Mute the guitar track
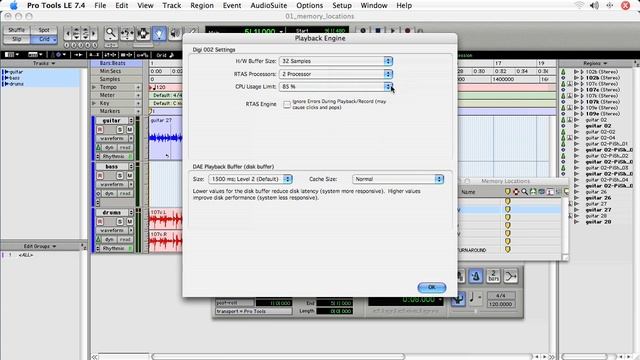 coord(129,129)
